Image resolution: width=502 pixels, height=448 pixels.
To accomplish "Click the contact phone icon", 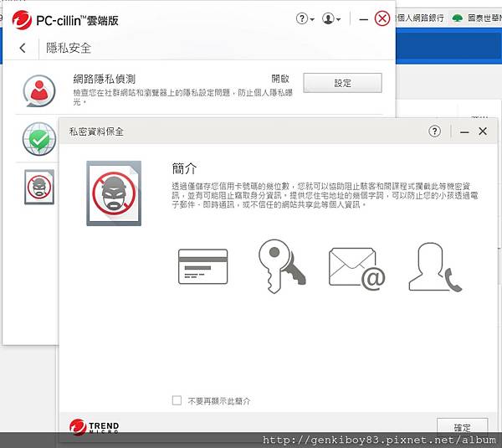I will (435, 266).
